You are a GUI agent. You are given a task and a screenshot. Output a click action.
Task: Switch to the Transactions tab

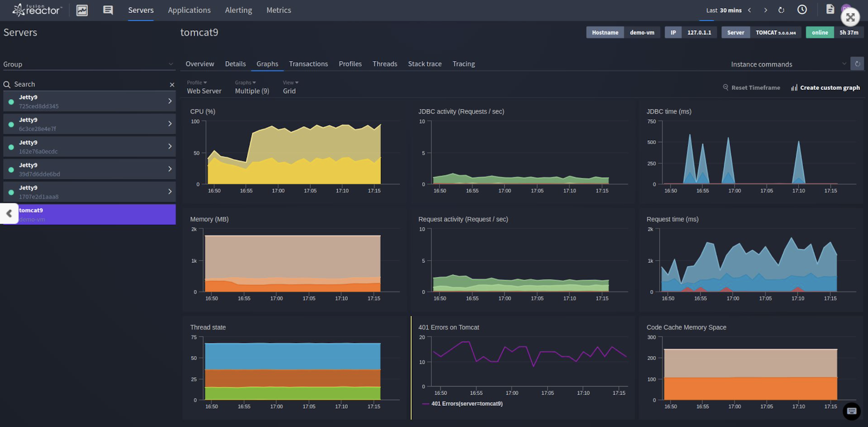point(308,64)
